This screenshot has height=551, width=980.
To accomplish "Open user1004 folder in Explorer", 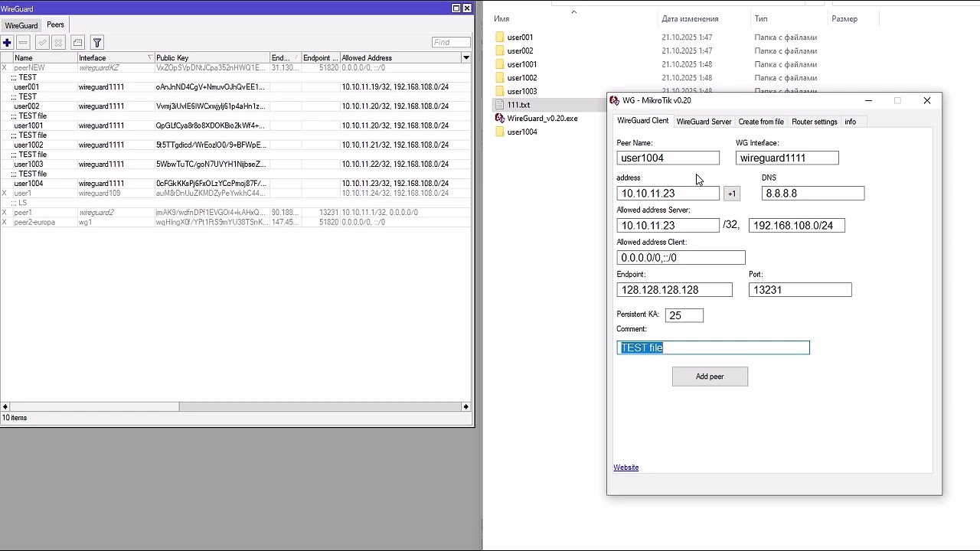I will click(521, 132).
